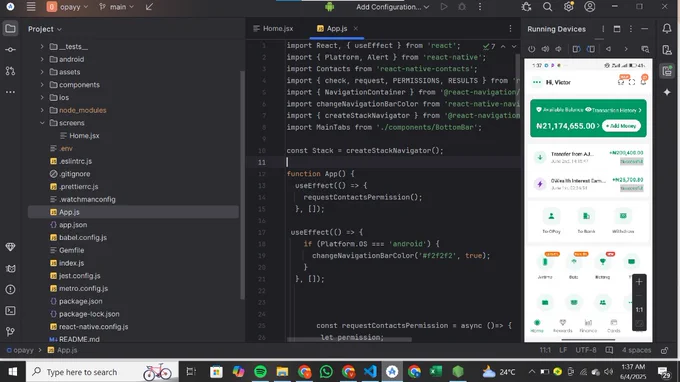Collapse the screens folder
Image resolution: width=680 pixels, height=382 pixels.
click(42, 123)
